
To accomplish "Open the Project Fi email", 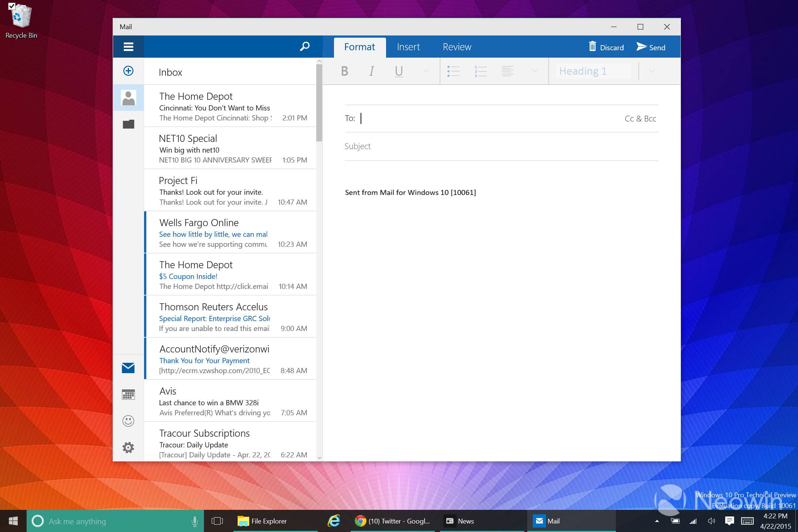I will 230,190.
